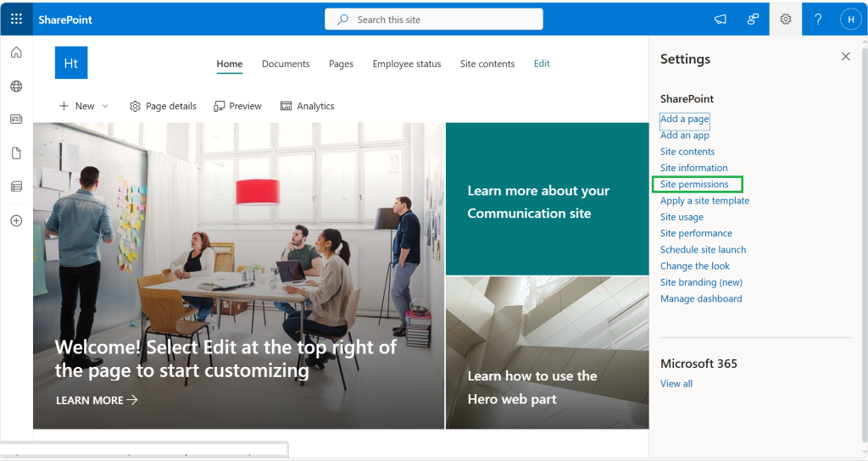Open the news icon in left rail

17,119
